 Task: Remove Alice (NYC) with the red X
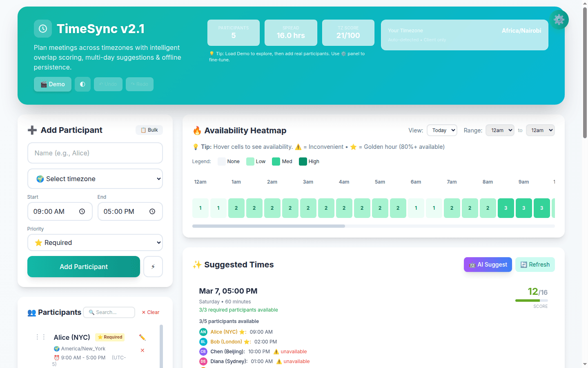[x=143, y=350]
